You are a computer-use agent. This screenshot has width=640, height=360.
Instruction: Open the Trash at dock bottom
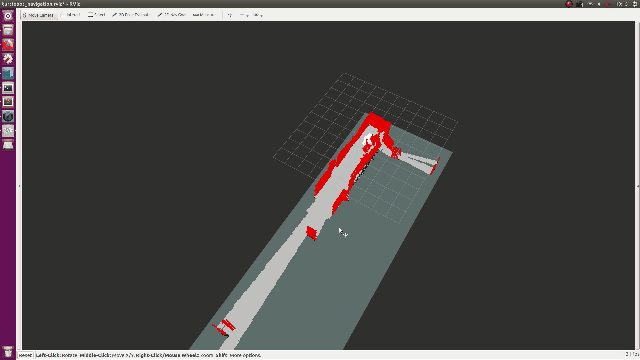click(8, 351)
